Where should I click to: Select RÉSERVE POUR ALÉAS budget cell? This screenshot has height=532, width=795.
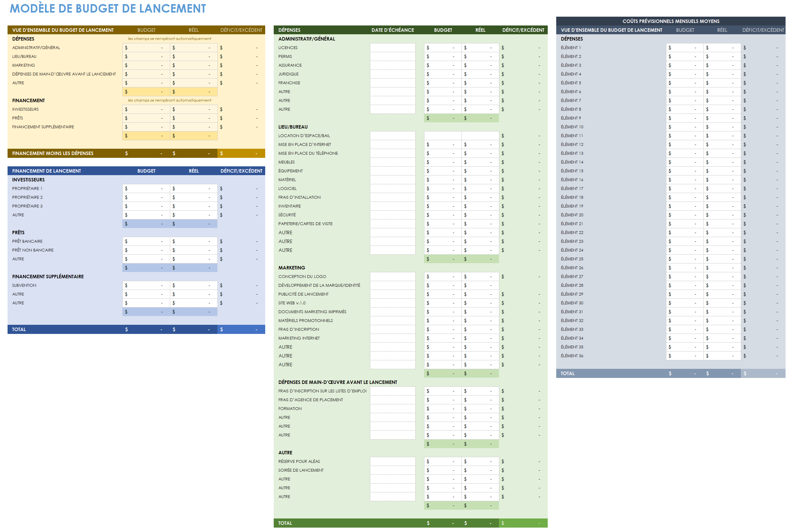443,462
